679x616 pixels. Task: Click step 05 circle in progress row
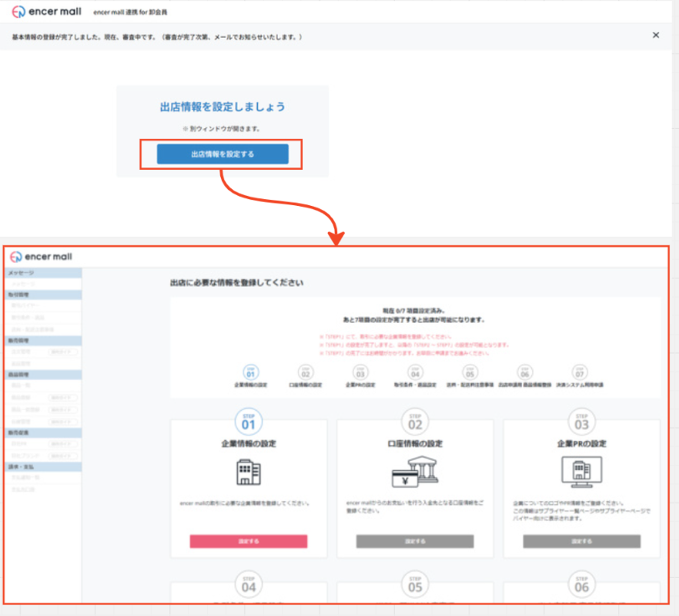pyautogui.click(x=470, y=372)
